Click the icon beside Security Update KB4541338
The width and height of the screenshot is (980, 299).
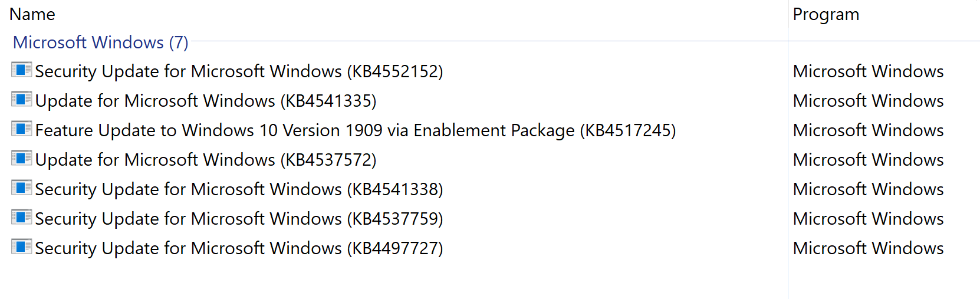point(21,188)
